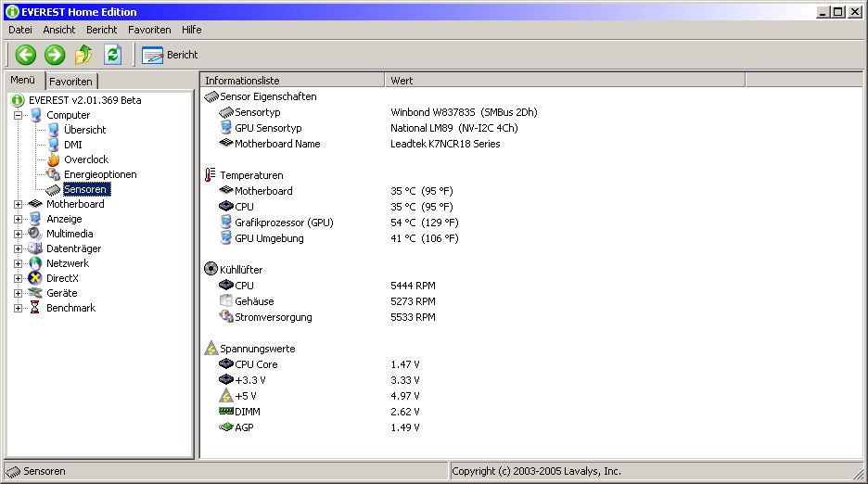Select Übersicht in the tree
Image resolution: width=868 pixels, height=484 pixels.
(84, 130)
